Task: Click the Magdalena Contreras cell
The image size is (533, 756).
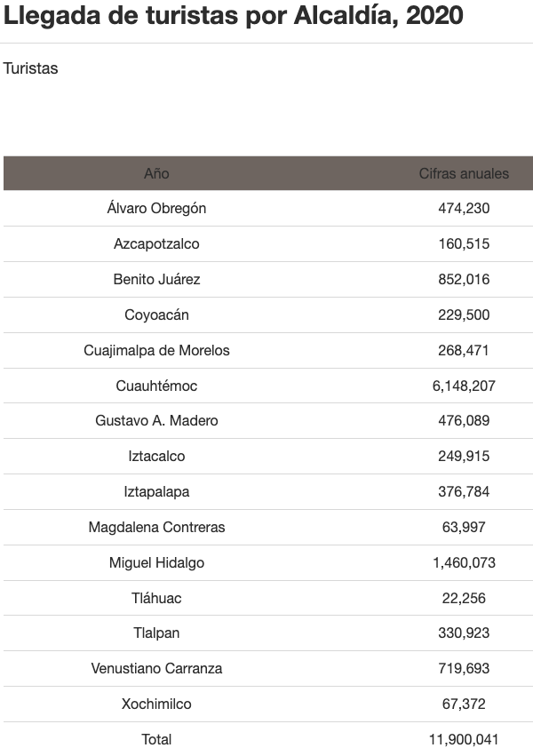Action: (x=156, y=527)
